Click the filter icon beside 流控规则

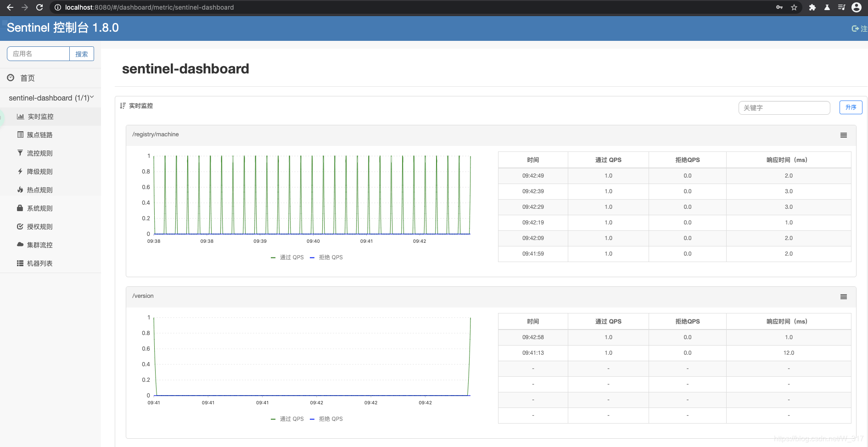[x=20, y=153]
